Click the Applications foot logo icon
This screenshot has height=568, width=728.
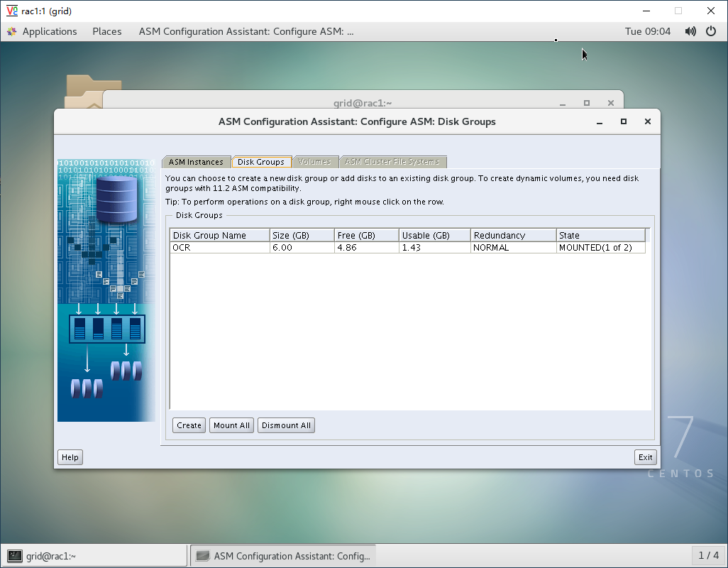[x=11, y=31]
